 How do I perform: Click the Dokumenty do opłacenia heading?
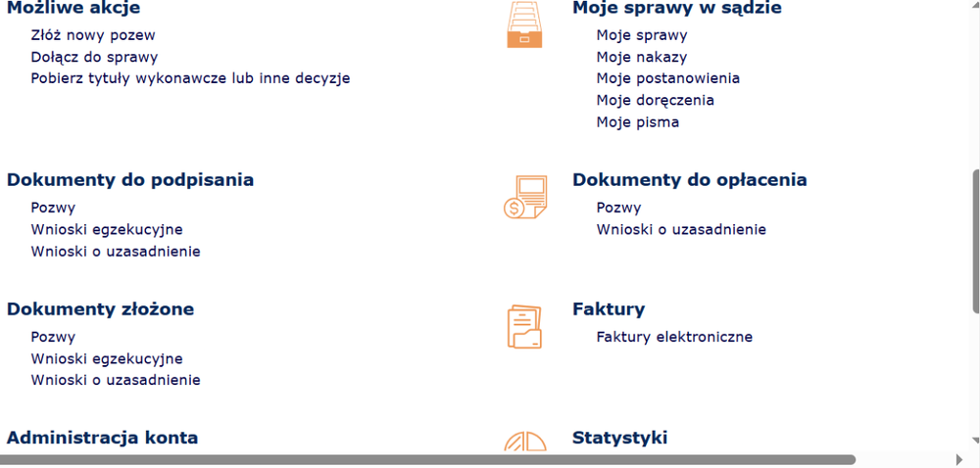[x=690, y=180]
